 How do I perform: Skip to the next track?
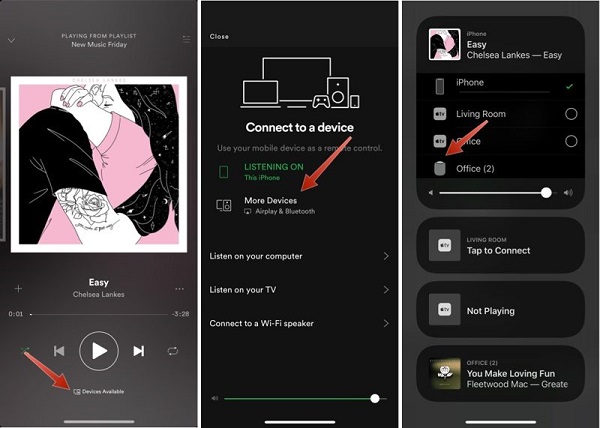(139, 351)
